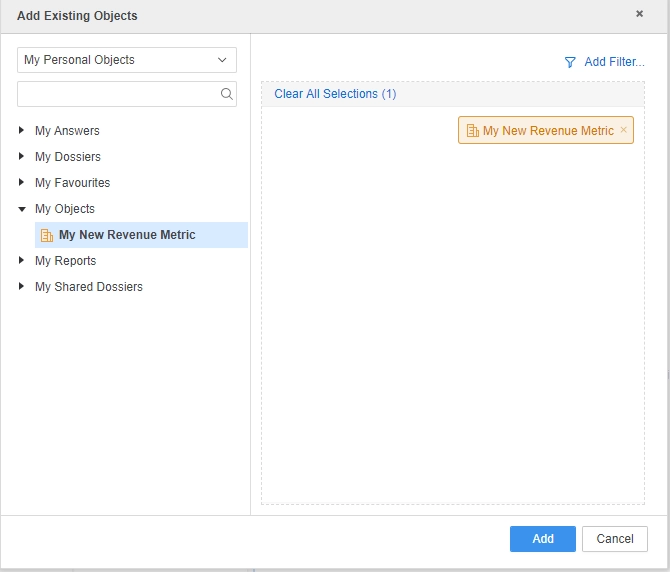670x572 pixels.
Task: Open the Add Filter... link text
Action: 614,62
